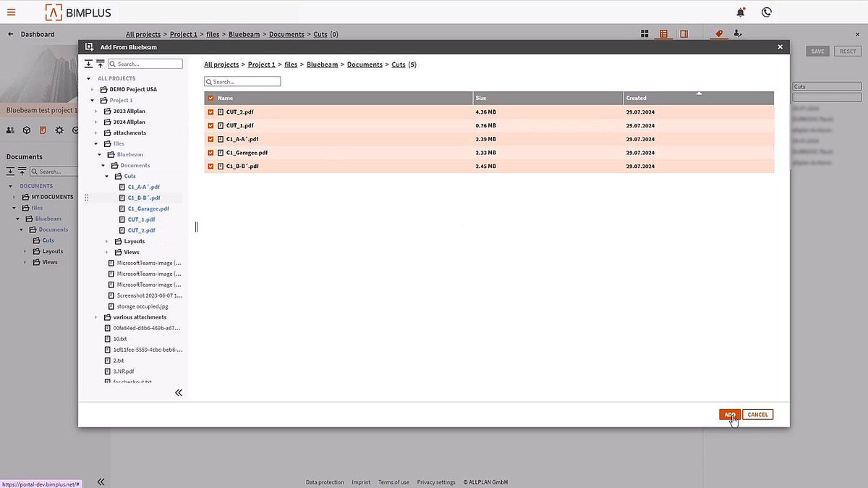The height and width of the screenshot is (488, 868).
Task: Focus the dialog tree search field
Action: pos(145,64)
